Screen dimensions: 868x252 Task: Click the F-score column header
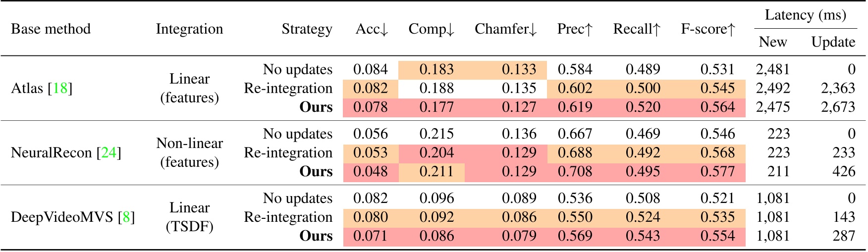pos(708,29)
